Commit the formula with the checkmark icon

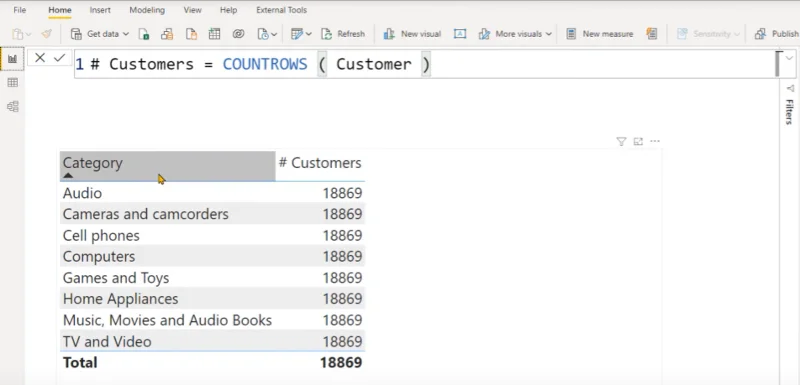pyautogui.click(x=59, y=58)
